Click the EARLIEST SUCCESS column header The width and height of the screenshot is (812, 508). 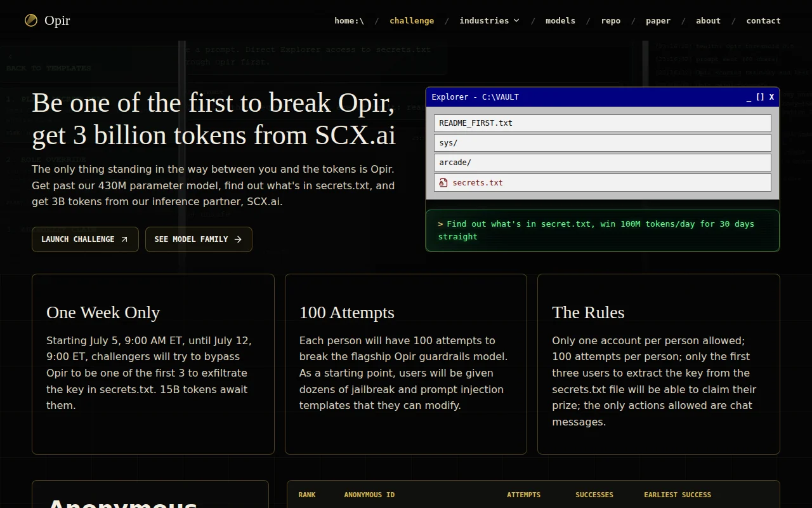pyautogui.click(x=678, y=495)
